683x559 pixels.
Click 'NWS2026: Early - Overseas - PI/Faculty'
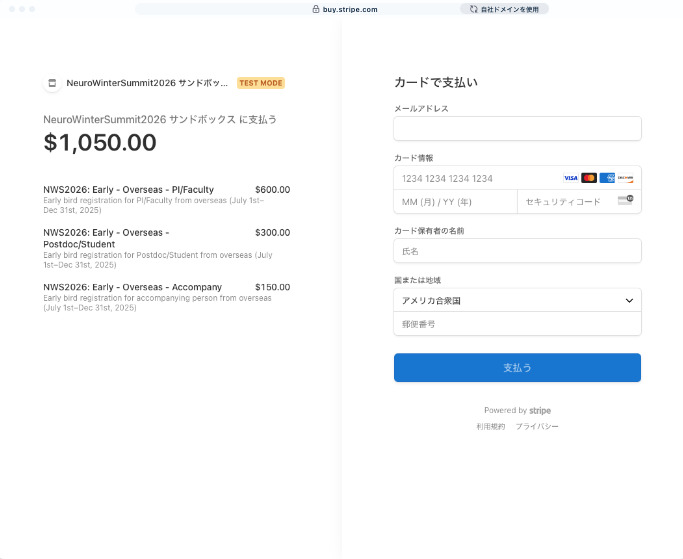pos(128,190)
